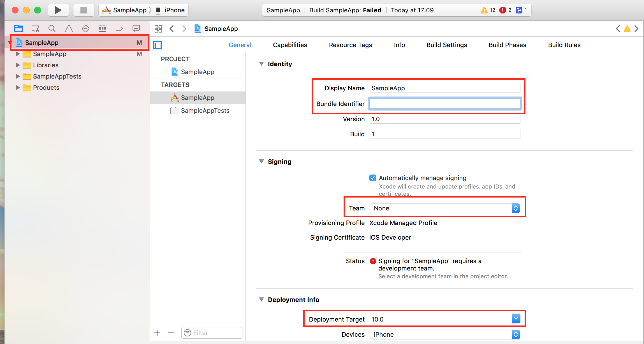Click the add target plus button

[x=157, y=333]
